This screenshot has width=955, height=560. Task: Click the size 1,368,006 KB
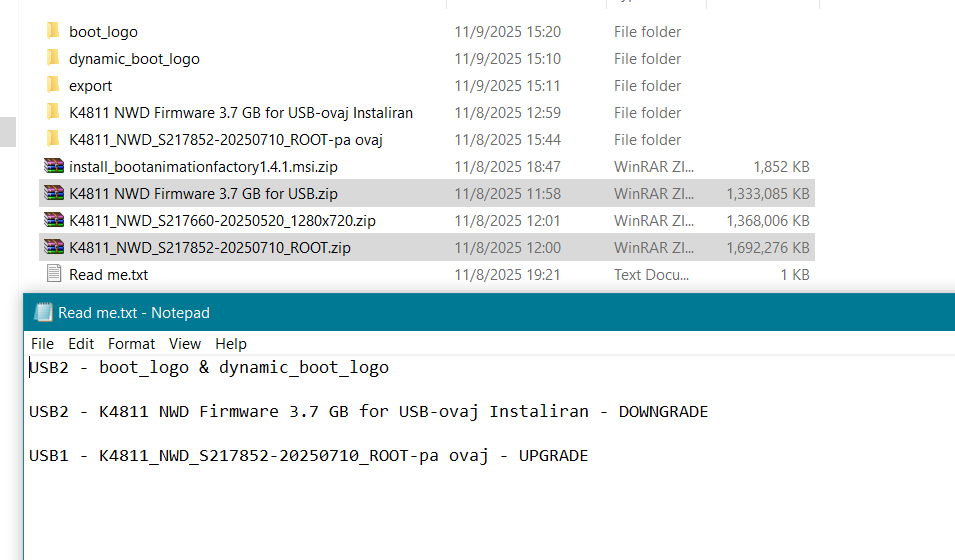pyautogui.click(x=768, y=221)
